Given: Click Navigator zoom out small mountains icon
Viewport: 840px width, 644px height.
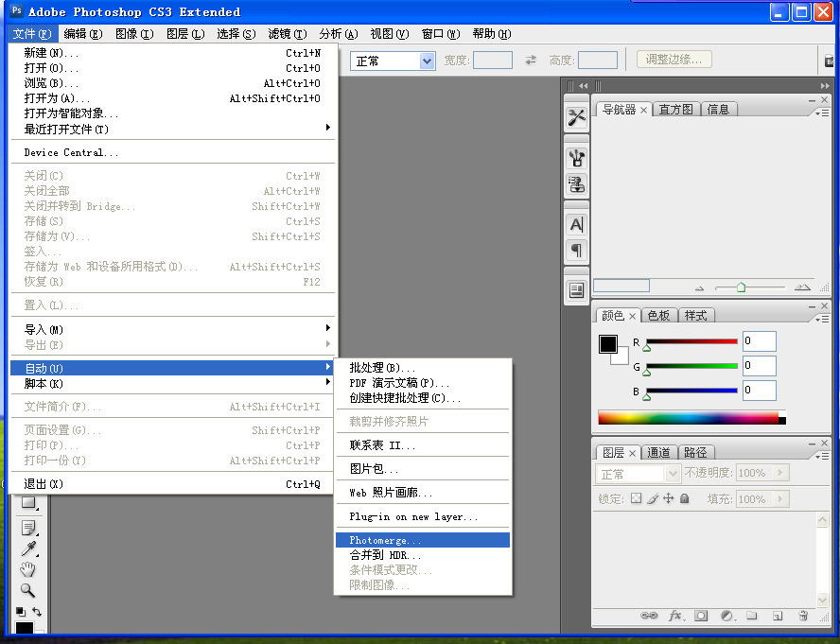Looking at the screenshot, I should click(x=700, y=288).
